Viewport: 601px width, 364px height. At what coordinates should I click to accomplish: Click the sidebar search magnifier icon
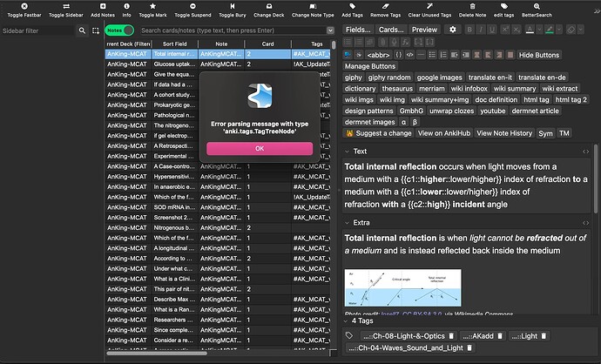tap(83, 30)
